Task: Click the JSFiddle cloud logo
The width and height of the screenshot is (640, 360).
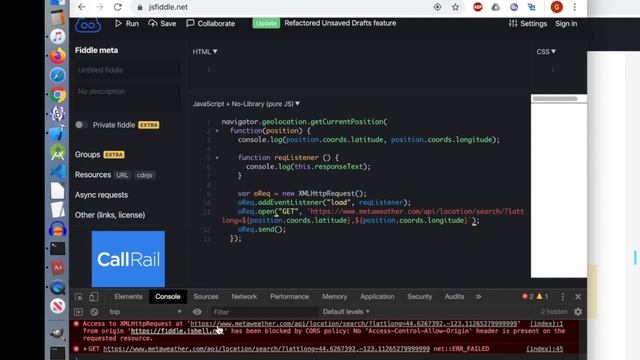Action: (88, 25)
